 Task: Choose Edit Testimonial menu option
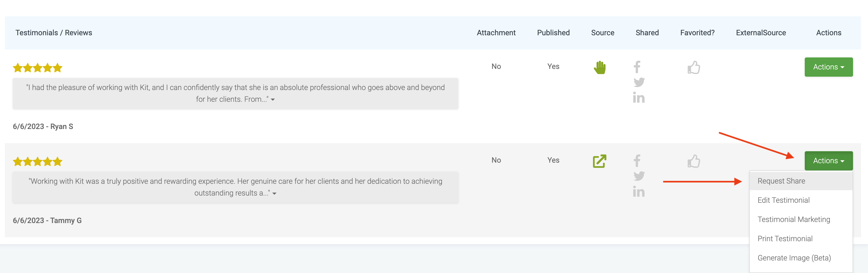(x=783, y=200)
